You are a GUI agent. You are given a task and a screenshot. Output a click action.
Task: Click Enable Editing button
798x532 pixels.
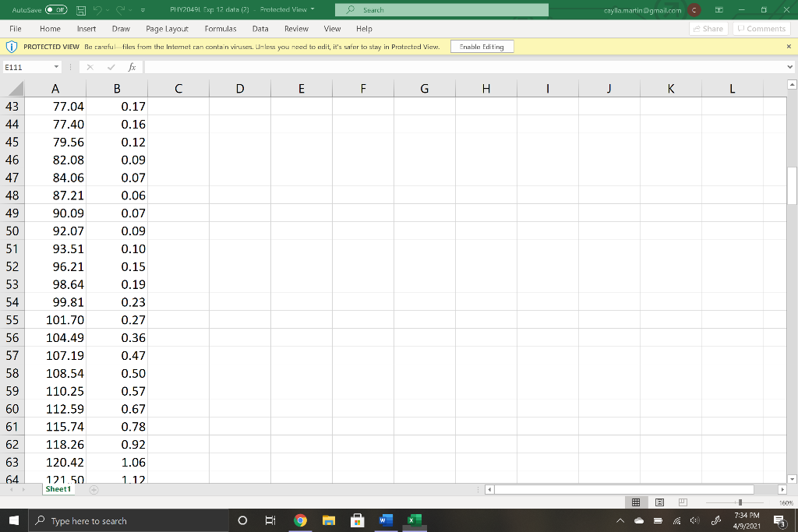[x=482, y=47]
